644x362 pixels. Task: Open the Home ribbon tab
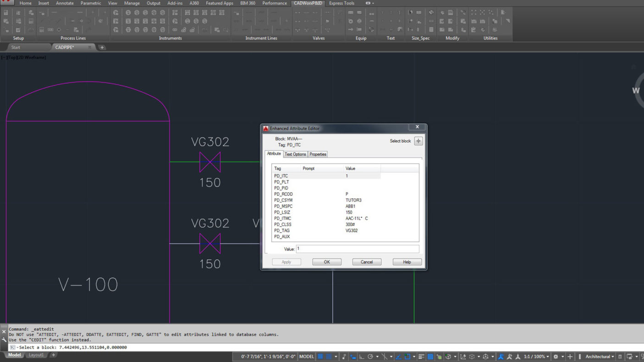coord(26,3)
